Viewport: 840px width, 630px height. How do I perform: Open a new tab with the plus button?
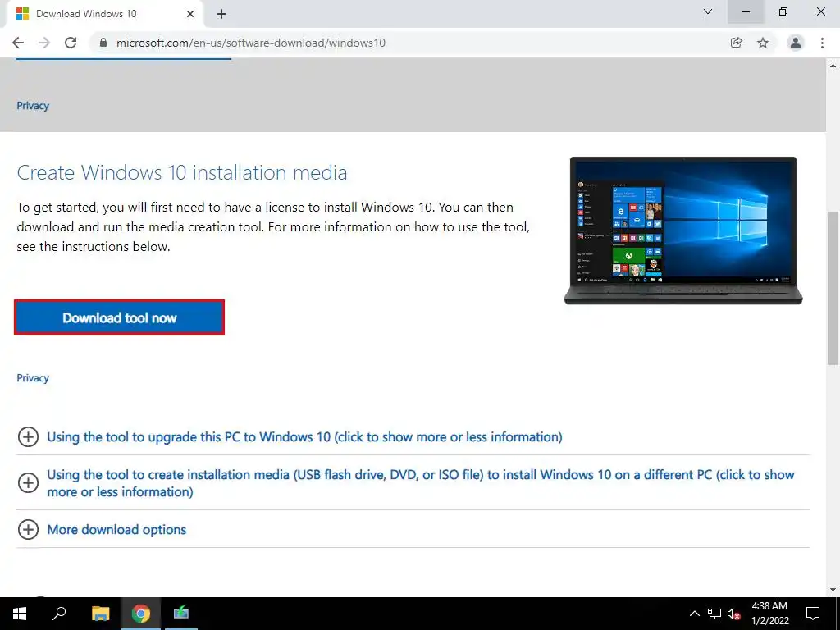(221, 14)
